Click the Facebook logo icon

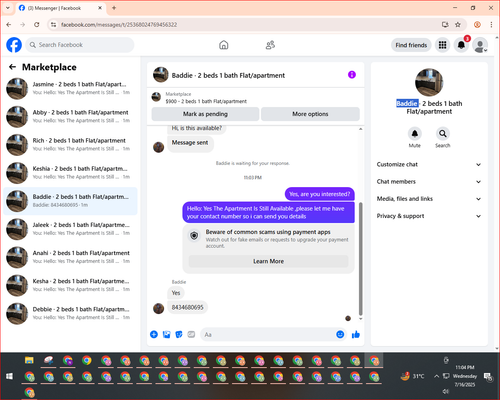pos(14,45)
